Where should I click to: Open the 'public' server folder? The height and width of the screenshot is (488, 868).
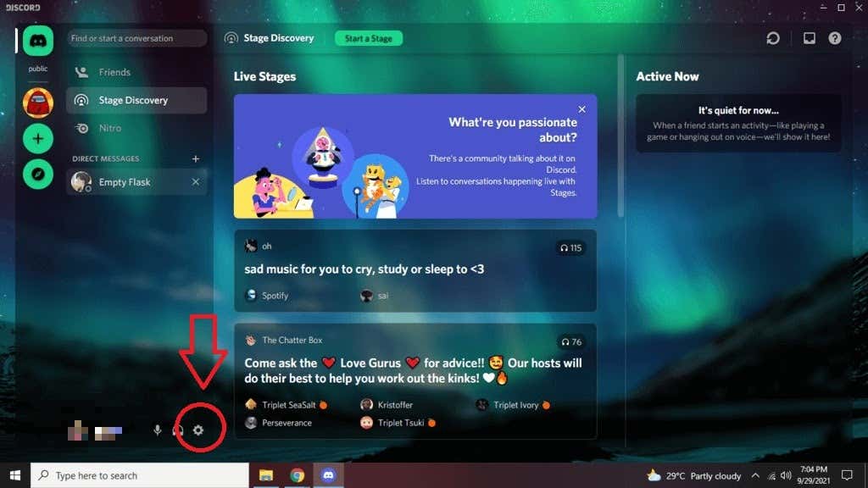click(x=37, y=69)
